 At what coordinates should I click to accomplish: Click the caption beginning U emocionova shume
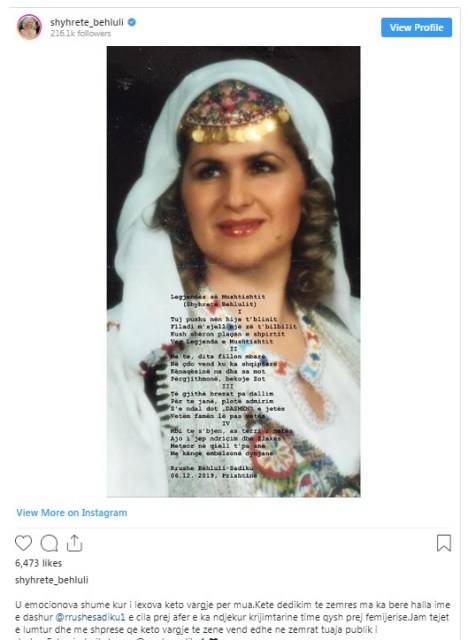233,620
